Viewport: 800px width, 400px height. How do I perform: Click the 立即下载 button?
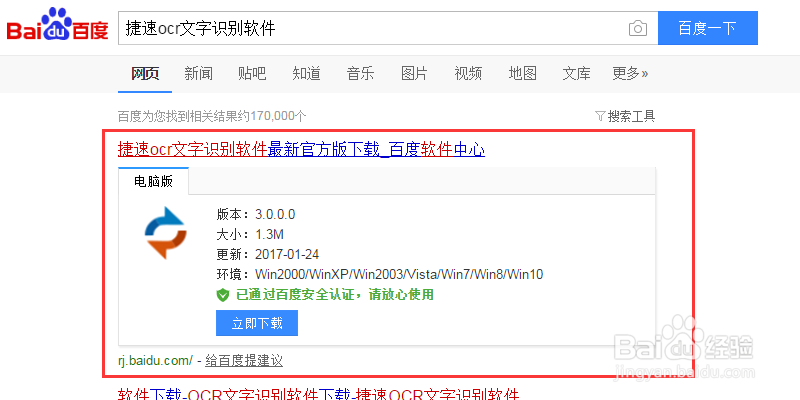257,323
